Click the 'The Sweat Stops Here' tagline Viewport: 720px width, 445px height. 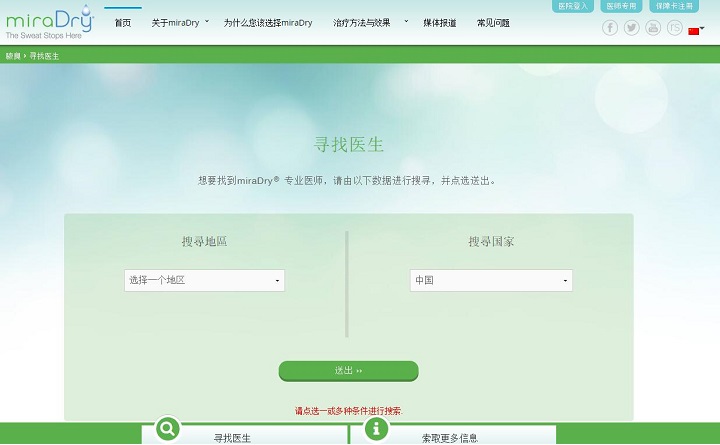tap(44, 35)
